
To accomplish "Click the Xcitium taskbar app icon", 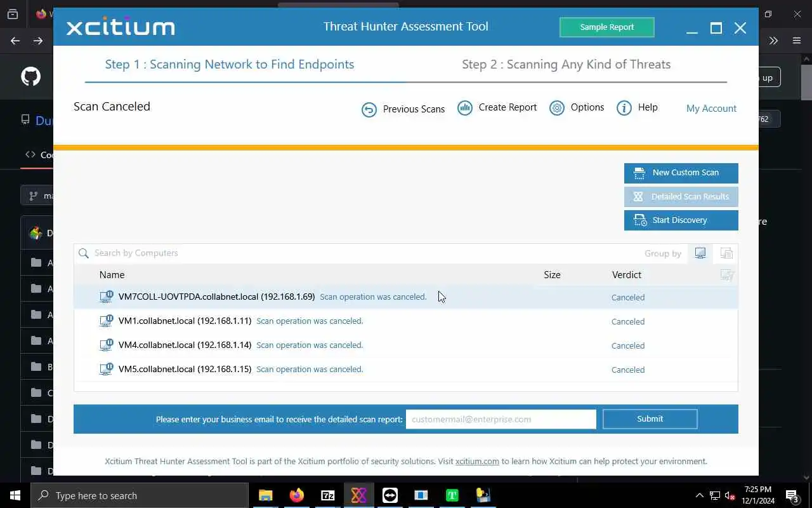I will (x=358, y=495).
